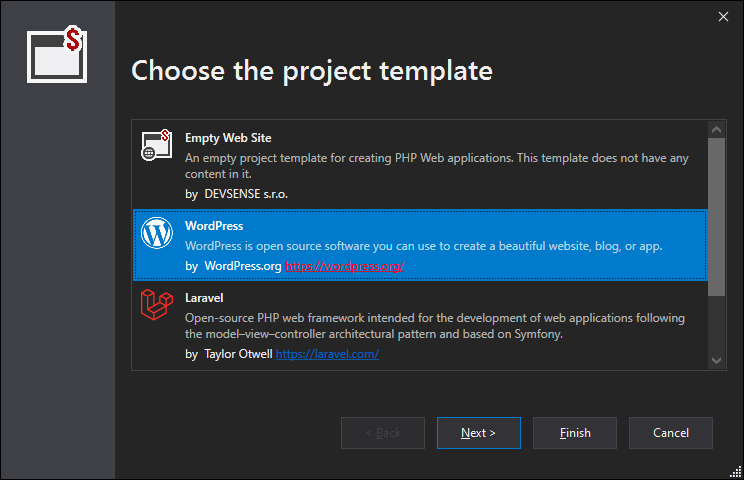Click the template list scroll-up arrow
The width and height of the screenshot is (744, 480).
(x=716, y=129)
